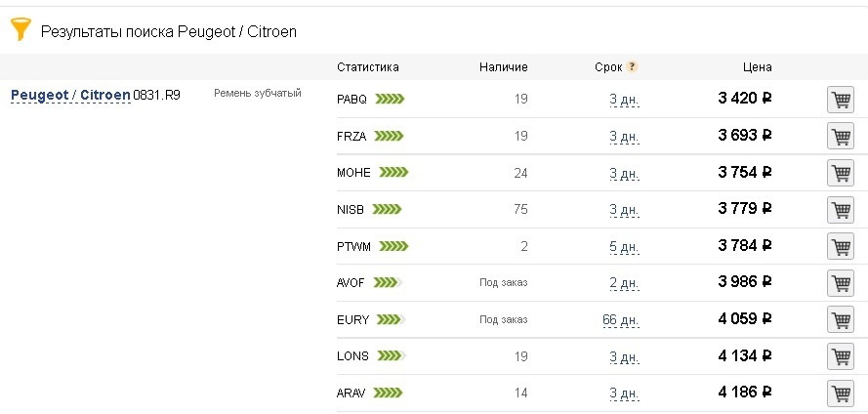
Task: Open the question mark help next to Срок
Action: click(x=632, y=67)
